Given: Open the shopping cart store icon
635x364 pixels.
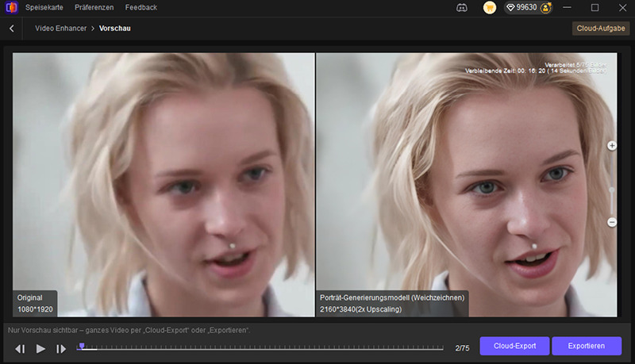Looking at the screenshot, I should (490, 8).
